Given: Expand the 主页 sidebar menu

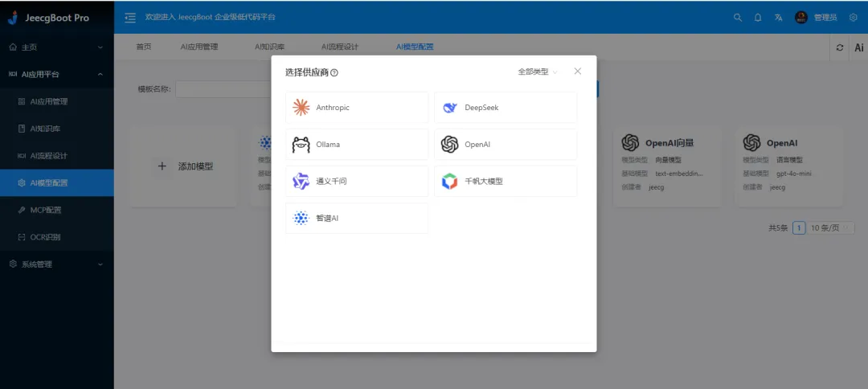Looking at the screenshot, I should tap(57, 47).
